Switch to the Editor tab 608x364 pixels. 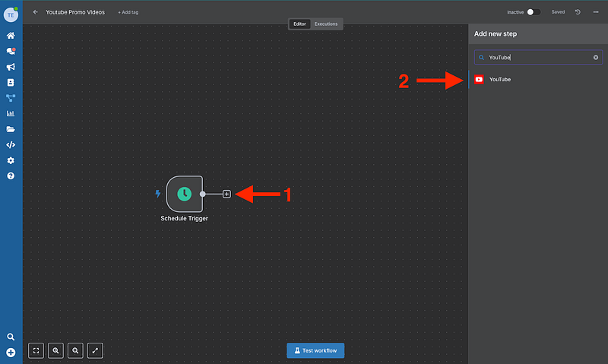299,24
